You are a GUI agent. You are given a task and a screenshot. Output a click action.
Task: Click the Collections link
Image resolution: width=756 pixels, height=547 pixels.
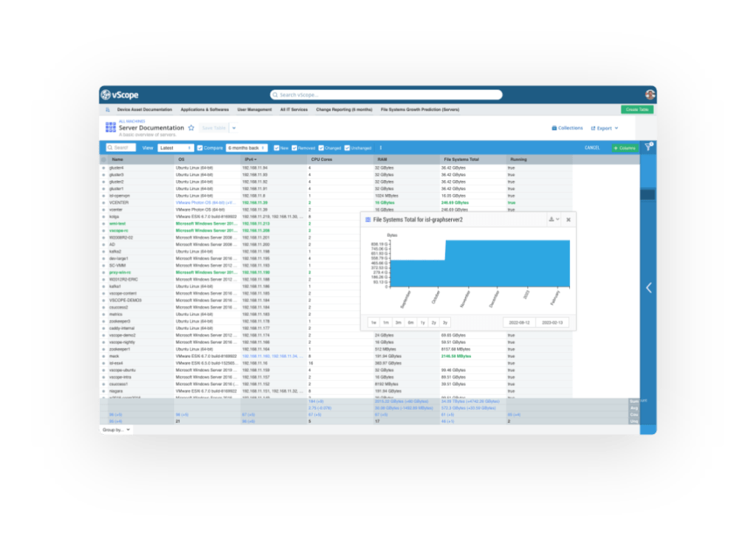568,128
